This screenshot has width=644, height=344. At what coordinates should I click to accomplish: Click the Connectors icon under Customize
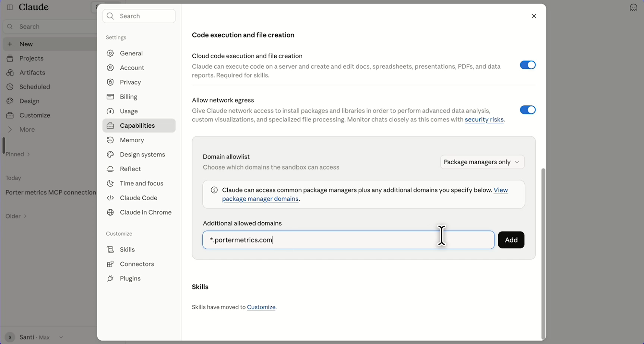click(110, 264)
